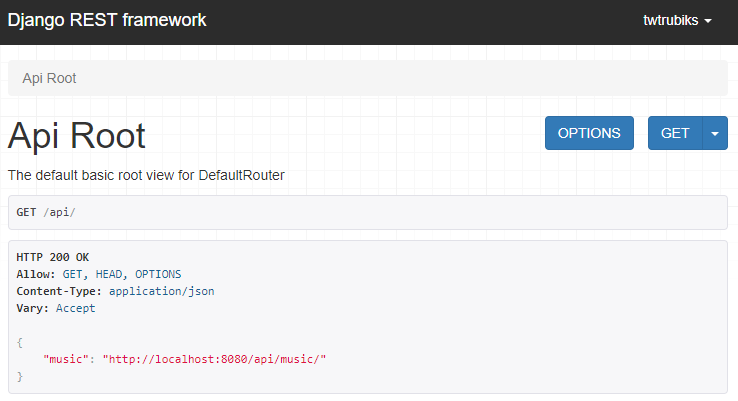The image size is (738, 401).
Task: Click the Api Root page heading
Action: pyautogui.click(x=77, y=136)
